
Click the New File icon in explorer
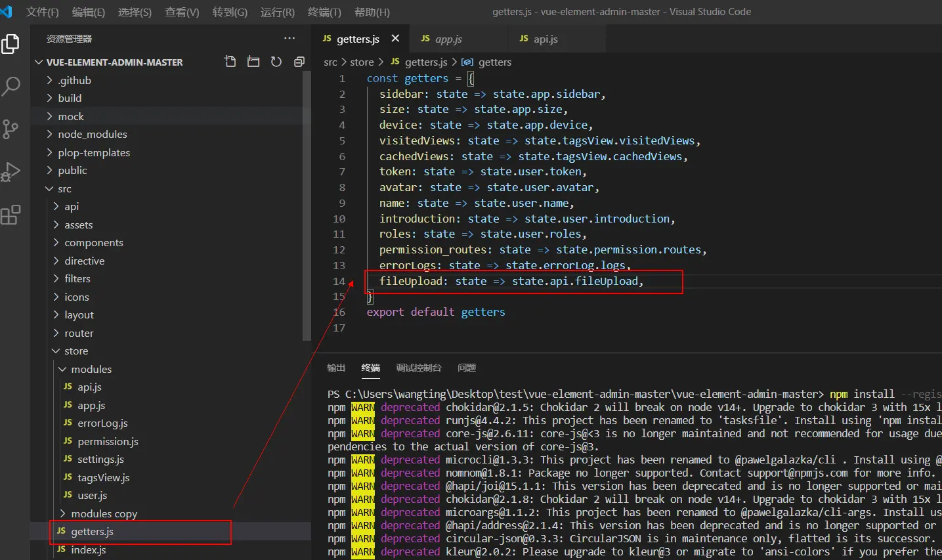(x=230, y=62)
